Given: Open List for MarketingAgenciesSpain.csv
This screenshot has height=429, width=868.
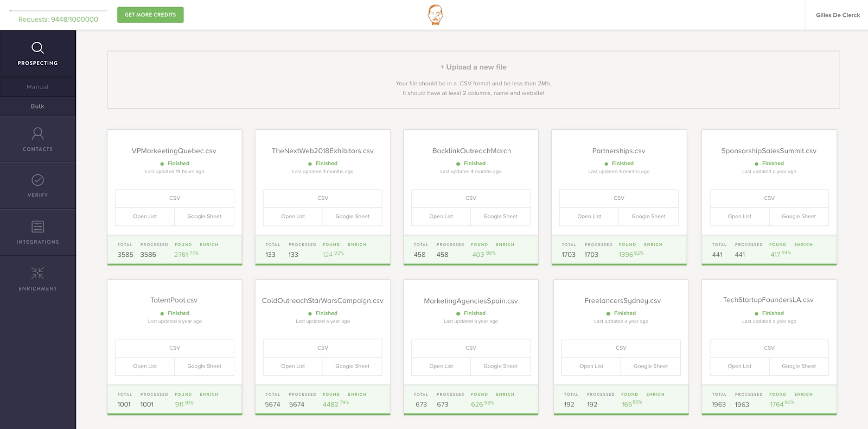Looking at the screenshot, I should [441, 367].
